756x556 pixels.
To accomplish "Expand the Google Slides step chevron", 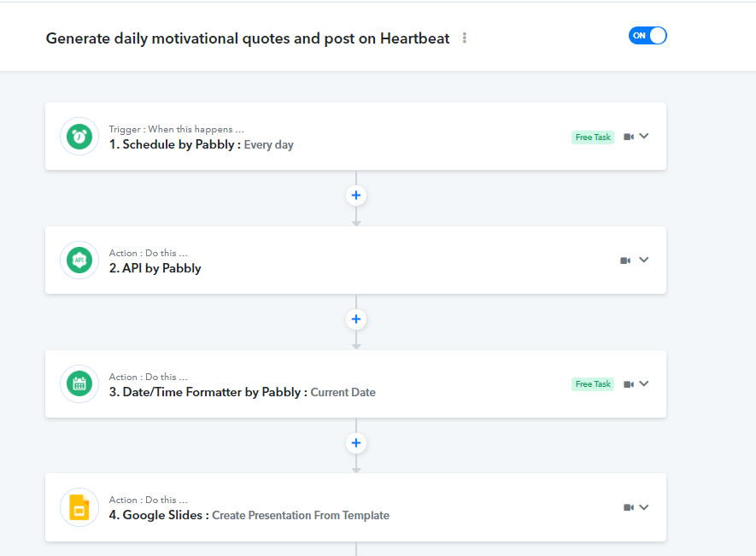I will (643, 507).
